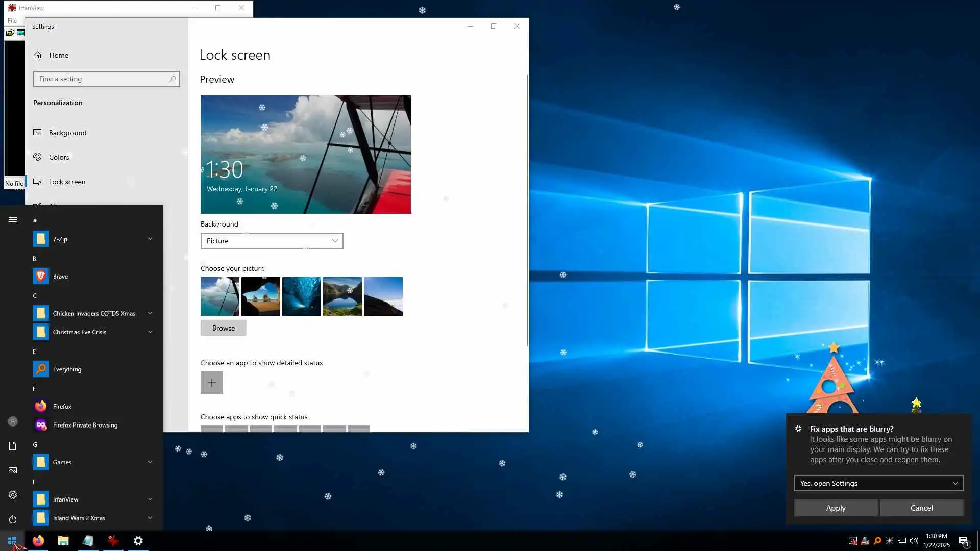Click the Browse button
The width and height of the screenshot is (980, 551).
coord(223,328)
